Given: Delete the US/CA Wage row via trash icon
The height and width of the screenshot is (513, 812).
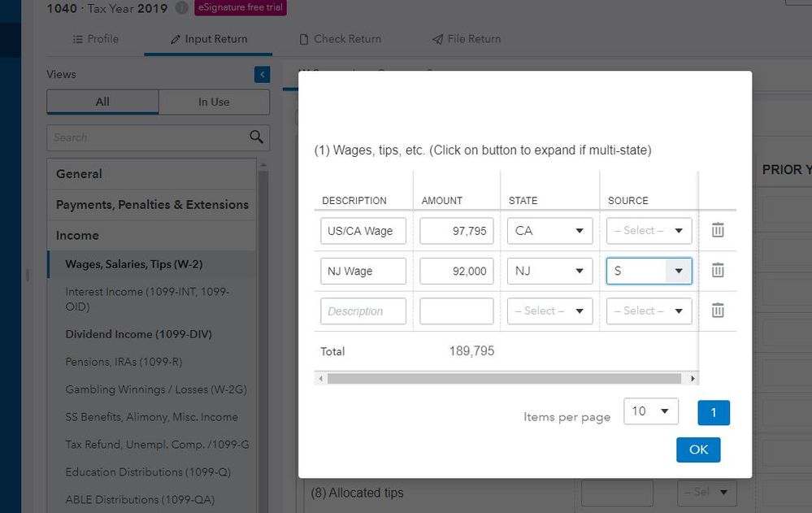Looking at the screenshot, I should tap(718, 231).
